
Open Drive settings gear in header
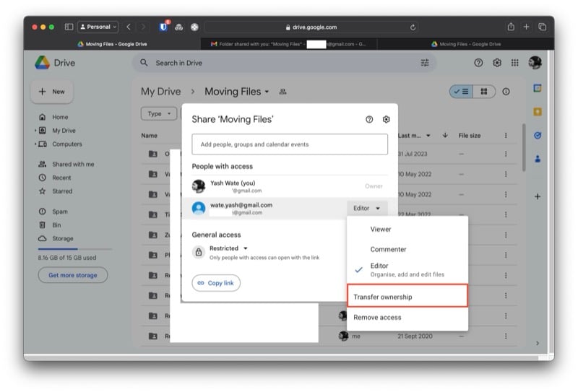click(x=497, y=63)
